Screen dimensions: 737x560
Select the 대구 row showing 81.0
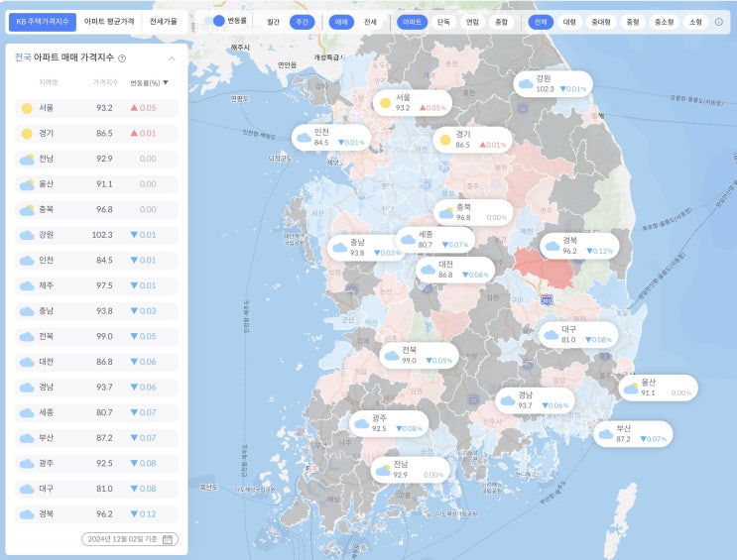(x=97, y=489)
